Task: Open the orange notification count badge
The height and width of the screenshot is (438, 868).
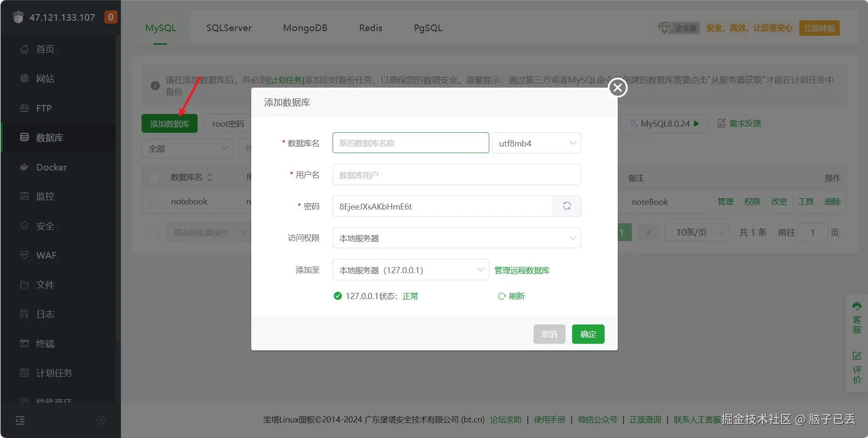Action: [111, 17]
